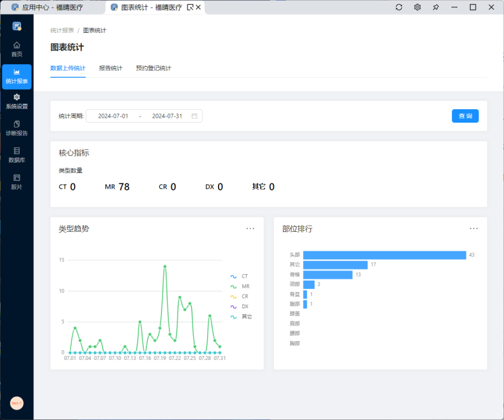
Task: Click start date field 2024-07-01
Action: click(x=113, y=116)
